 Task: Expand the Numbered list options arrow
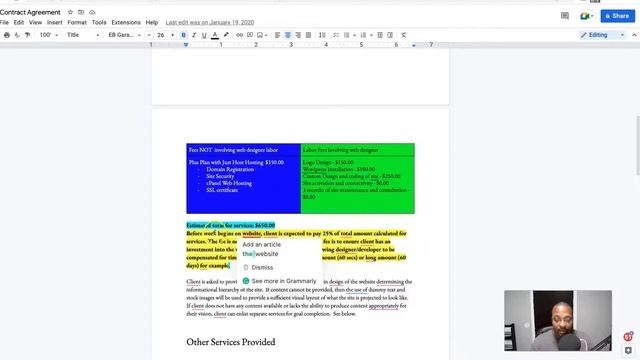point(371,35)
